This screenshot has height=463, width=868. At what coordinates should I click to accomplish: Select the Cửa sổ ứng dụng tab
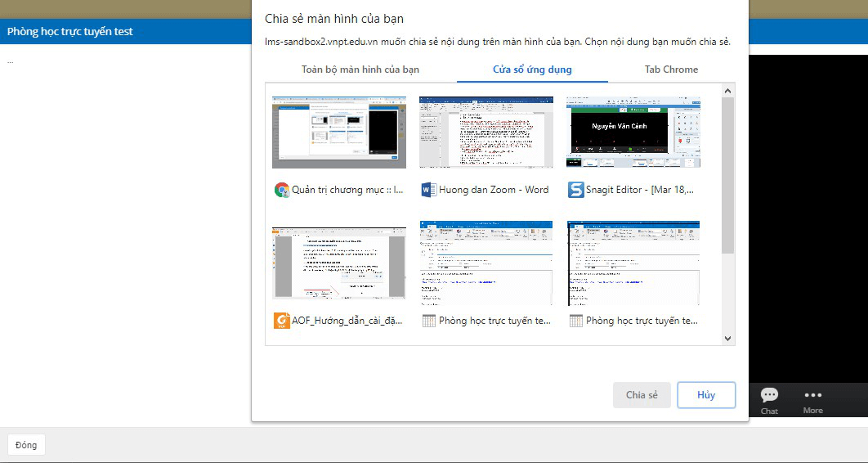[532, 70]
